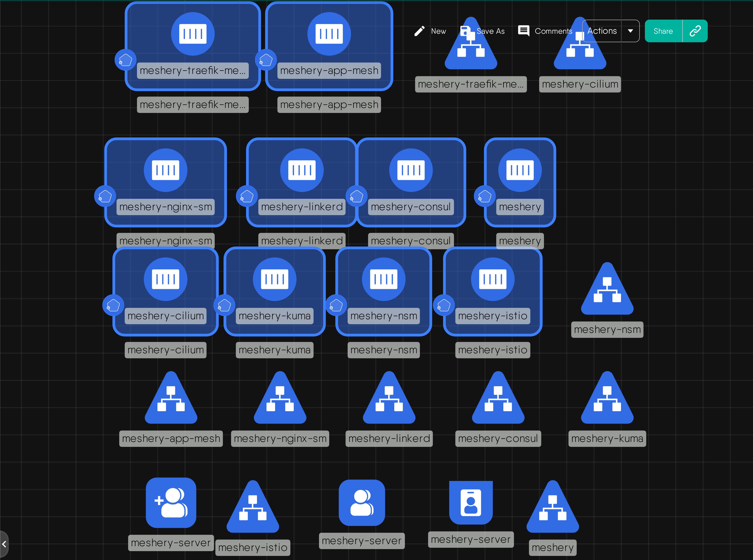753x560 pixels.
Task: Copy the share link via chain icon
Action: (x=695, y=31)
